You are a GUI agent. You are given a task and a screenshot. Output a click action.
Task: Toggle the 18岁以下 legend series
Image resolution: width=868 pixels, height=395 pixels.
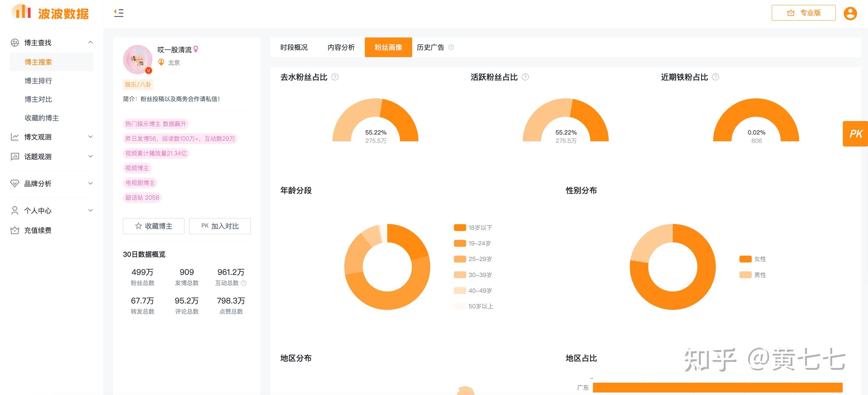click(473, 228)
